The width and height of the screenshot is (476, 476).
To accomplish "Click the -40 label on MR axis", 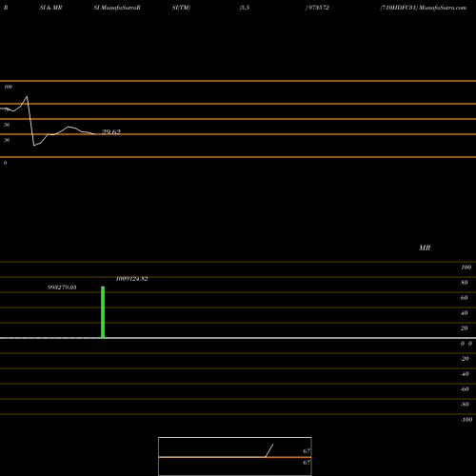I will point(465,374).
